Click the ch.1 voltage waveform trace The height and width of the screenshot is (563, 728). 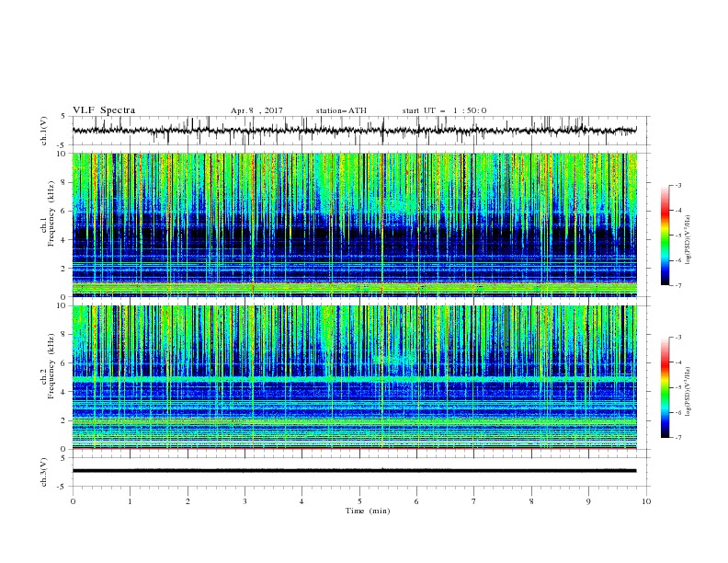click(354, 131)
